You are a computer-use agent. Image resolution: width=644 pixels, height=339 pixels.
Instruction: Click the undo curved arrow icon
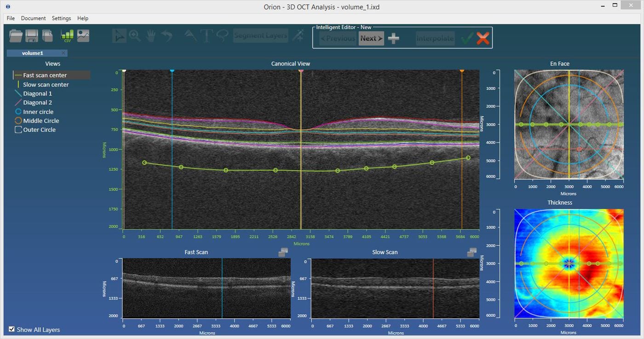tap(167, 36)
